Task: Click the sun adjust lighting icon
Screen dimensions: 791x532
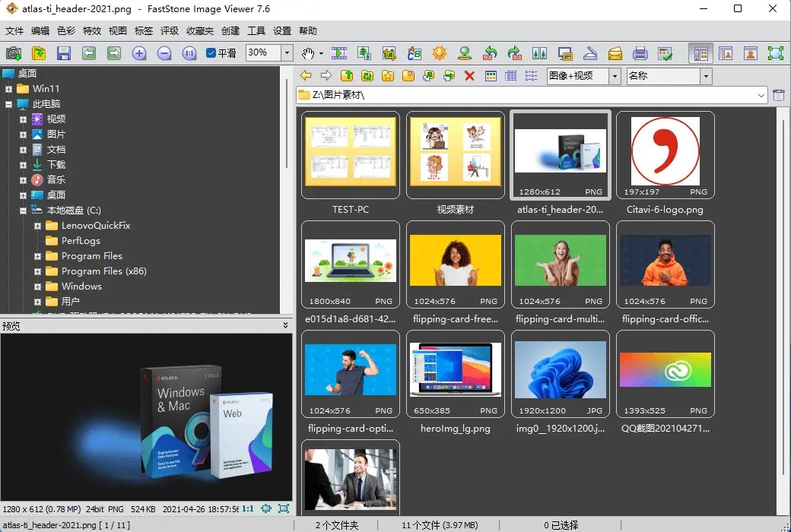Action: pyautogui.click(x=440, y=53)
